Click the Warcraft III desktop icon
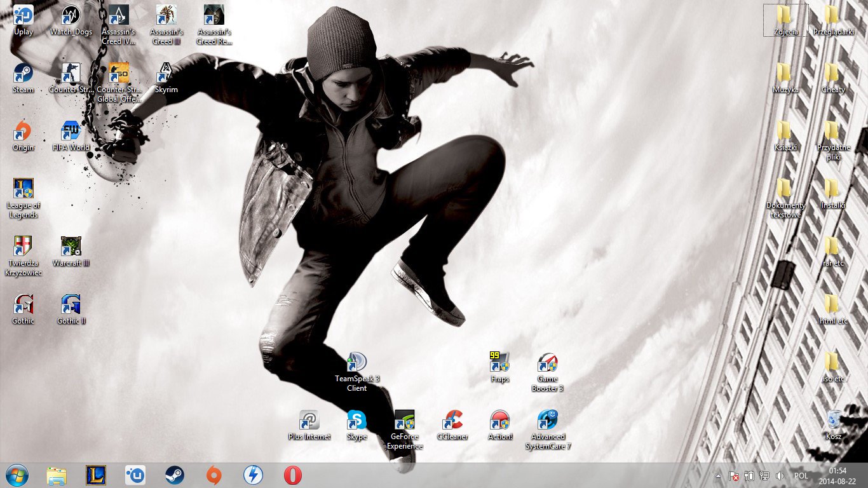 71,251
